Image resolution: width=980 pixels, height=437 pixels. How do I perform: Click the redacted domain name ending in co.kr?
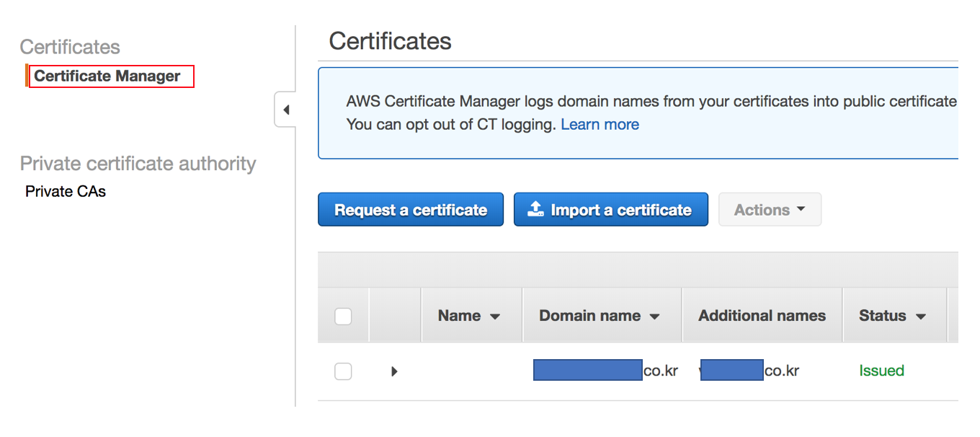point(605,371)
